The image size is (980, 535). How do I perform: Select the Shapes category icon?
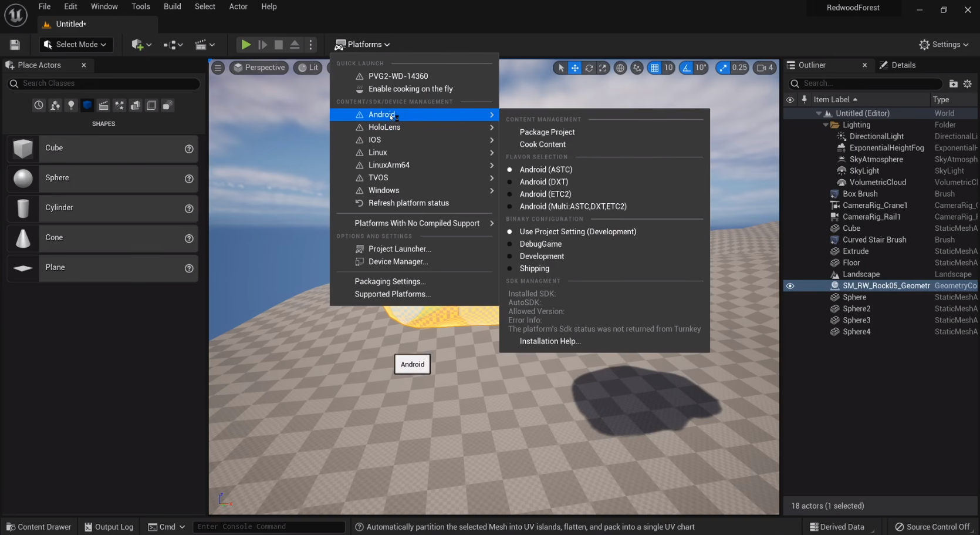87,106
